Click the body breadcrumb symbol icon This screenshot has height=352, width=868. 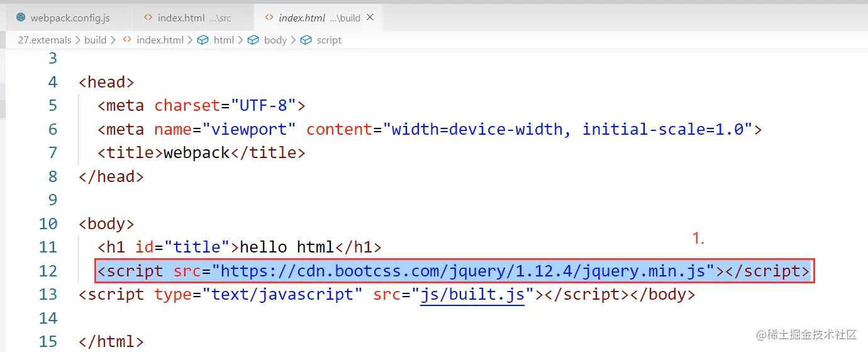point(253,40)
